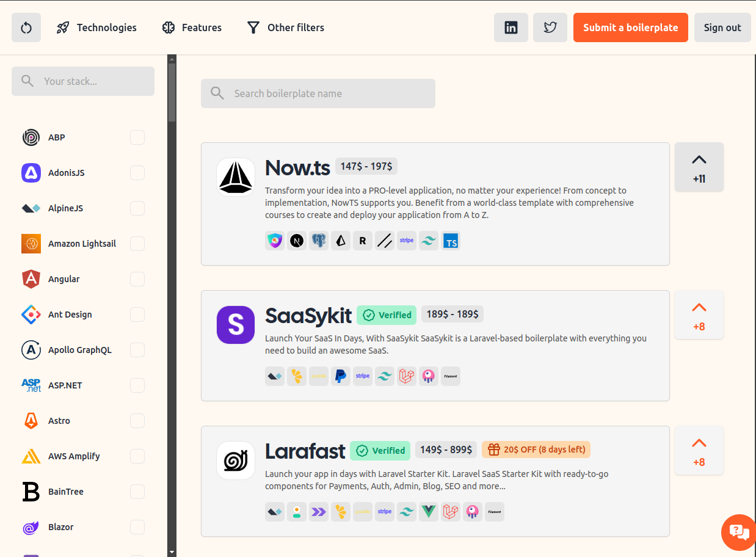Image resolution: width=756 pixels, height=557 pixels.
Task: Expand the Other filters dropdown
Action: coord(285,27)
